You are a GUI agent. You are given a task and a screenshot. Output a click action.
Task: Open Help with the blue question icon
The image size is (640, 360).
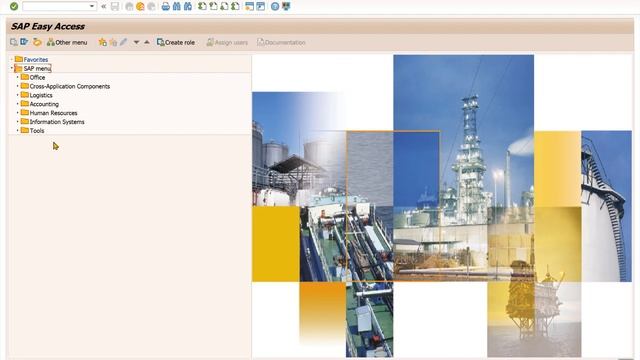275,6
